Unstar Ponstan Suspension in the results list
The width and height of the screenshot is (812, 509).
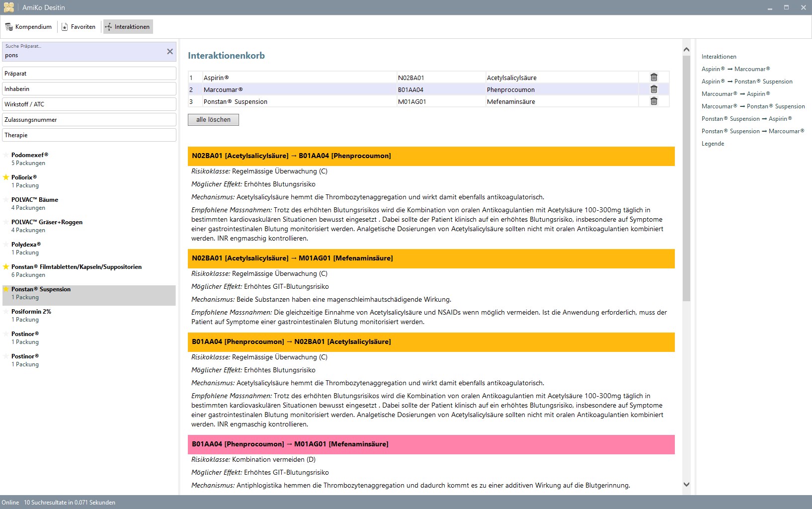[6, 289]
